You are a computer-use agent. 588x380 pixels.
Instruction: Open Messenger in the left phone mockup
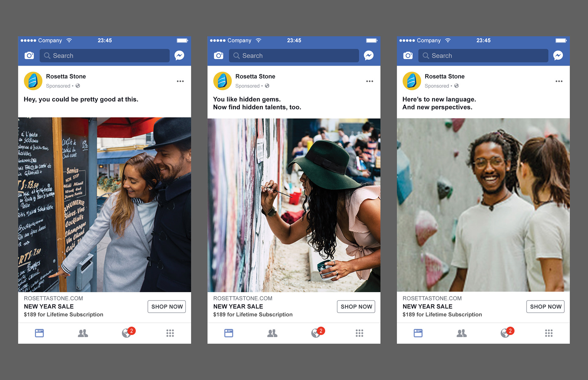tap(179, 55)
